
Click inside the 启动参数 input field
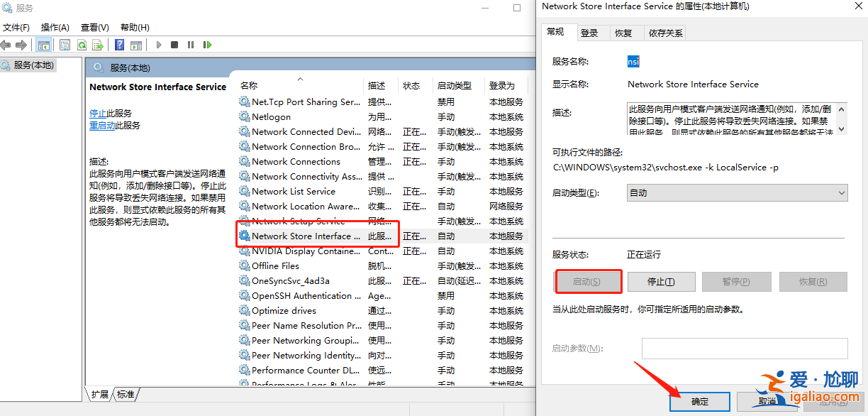[745, 348]
